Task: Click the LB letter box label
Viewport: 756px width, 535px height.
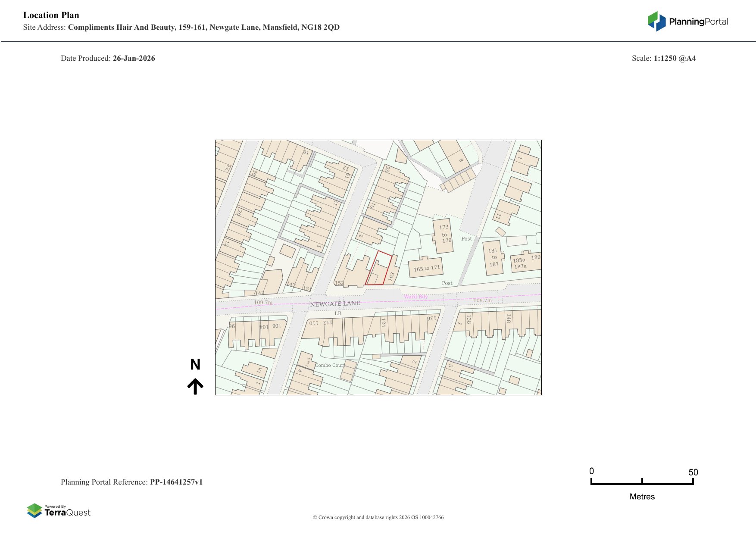Action: pyautogui.click(x=338, y=313)
